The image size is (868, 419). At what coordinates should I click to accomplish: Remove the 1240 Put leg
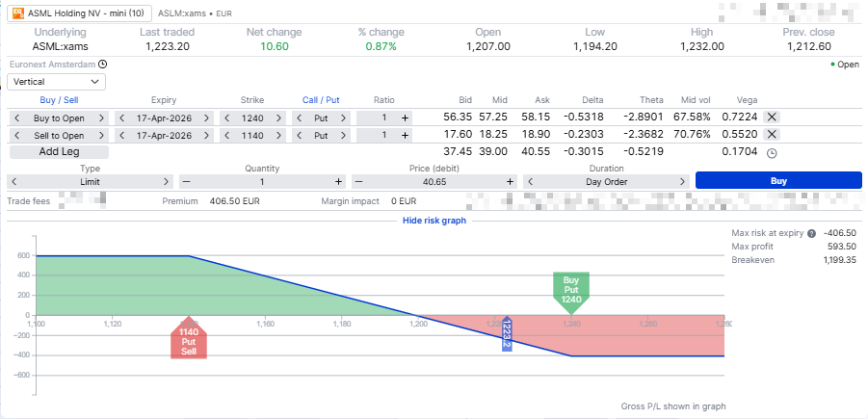click(x=772, y=118)
